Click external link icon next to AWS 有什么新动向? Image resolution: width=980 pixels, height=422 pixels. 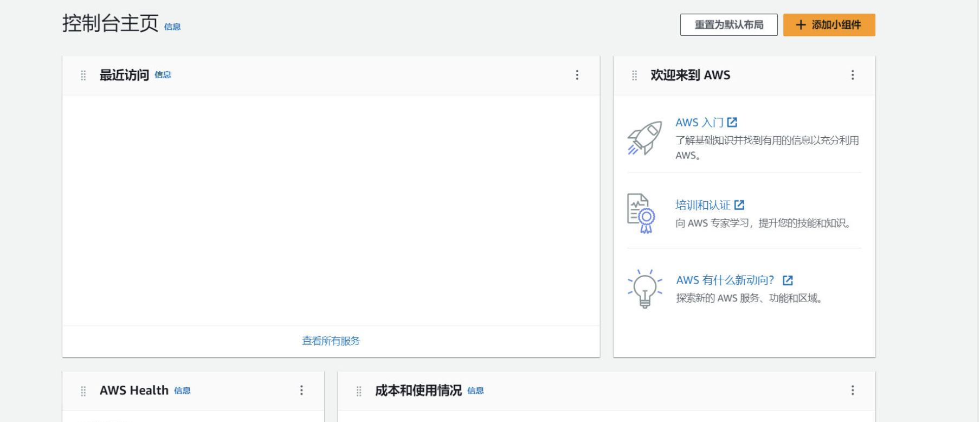[x=788, y=280]
